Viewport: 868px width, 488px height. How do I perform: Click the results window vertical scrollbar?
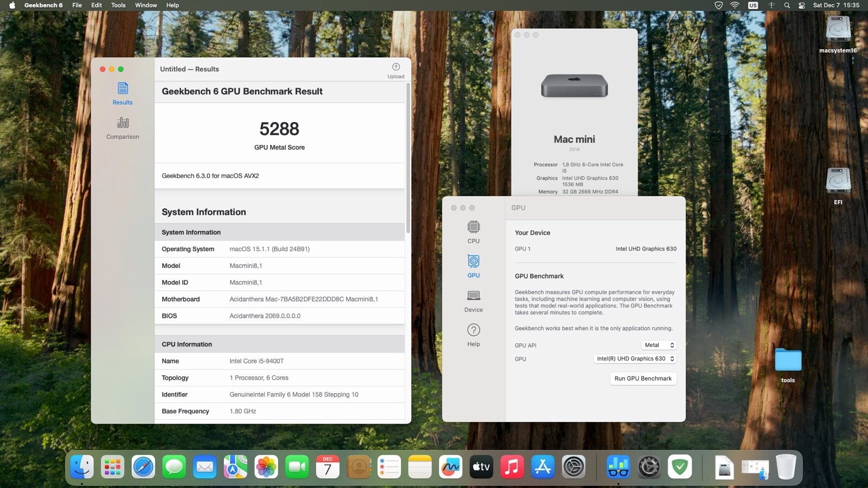point(408,158)
